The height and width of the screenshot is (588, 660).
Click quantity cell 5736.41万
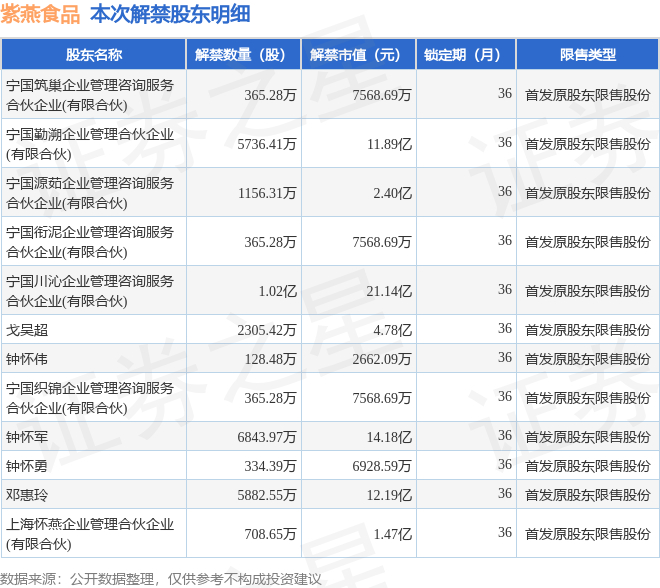[x=267, y=144]
